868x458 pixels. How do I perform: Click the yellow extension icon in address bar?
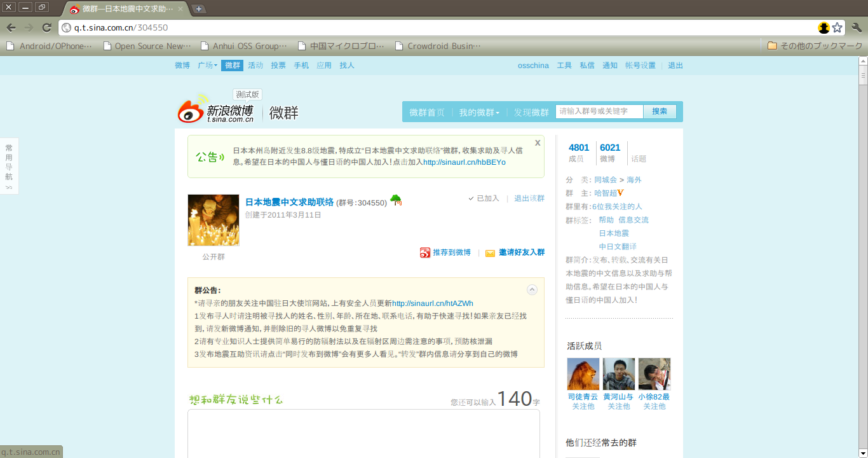coord(824,27)
